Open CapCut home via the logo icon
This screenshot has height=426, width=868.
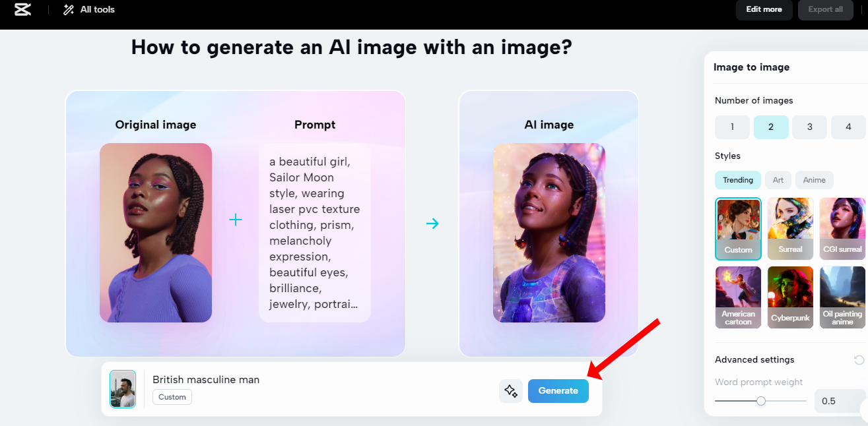point(22,9)
